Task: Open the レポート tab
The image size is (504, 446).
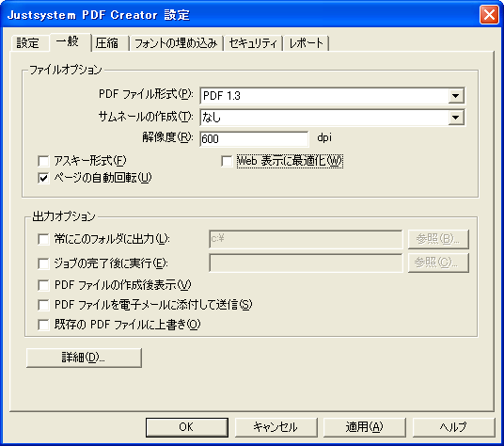Action: pyautogui.click(x=307, y=43)
